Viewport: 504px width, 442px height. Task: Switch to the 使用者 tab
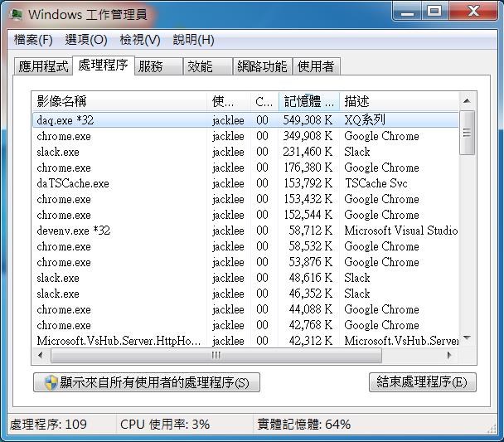tap(316, 66)
